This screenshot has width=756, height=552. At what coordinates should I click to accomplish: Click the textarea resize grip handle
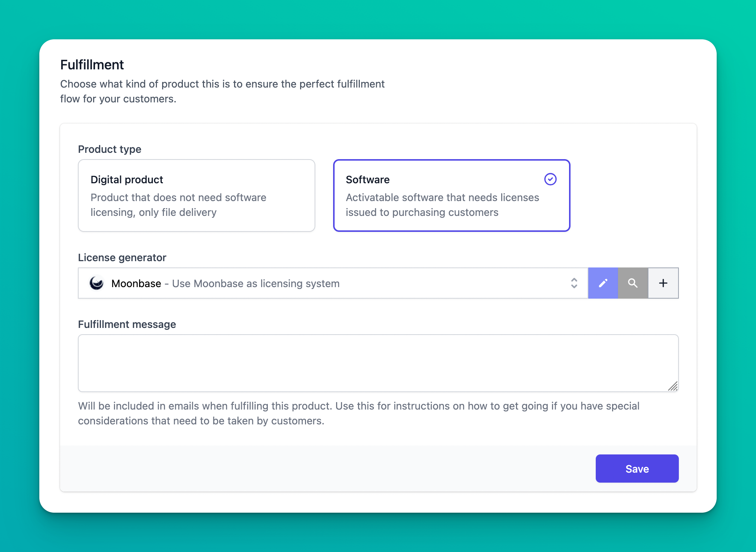673,386
